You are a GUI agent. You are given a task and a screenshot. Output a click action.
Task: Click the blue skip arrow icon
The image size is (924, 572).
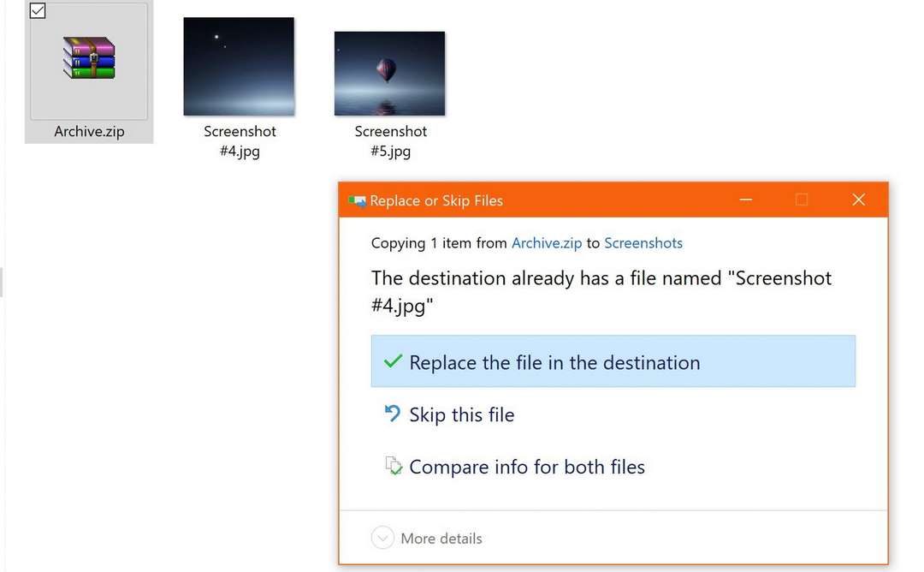[393, 414]
